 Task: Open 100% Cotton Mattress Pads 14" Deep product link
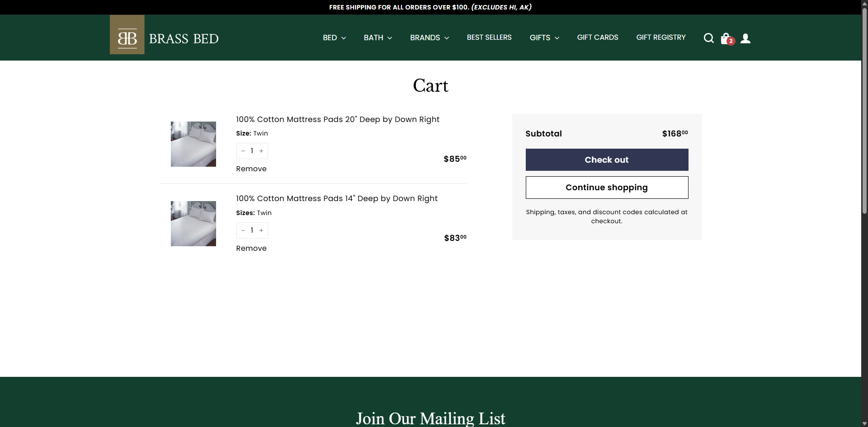click(x=337, y=198)
